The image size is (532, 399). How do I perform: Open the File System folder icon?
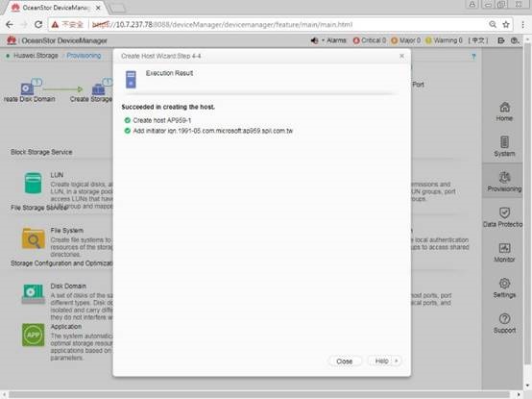(x=34, y=238)
